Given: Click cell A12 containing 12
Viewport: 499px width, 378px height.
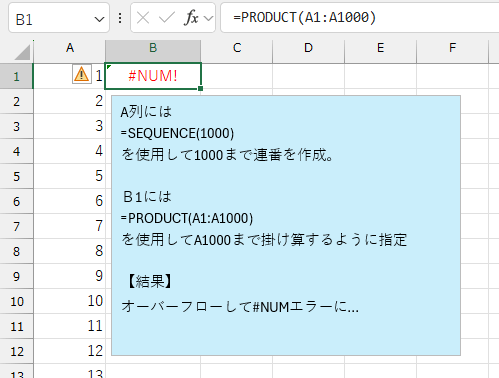Looking at the screenshot, I should click(x=70, y=351).
